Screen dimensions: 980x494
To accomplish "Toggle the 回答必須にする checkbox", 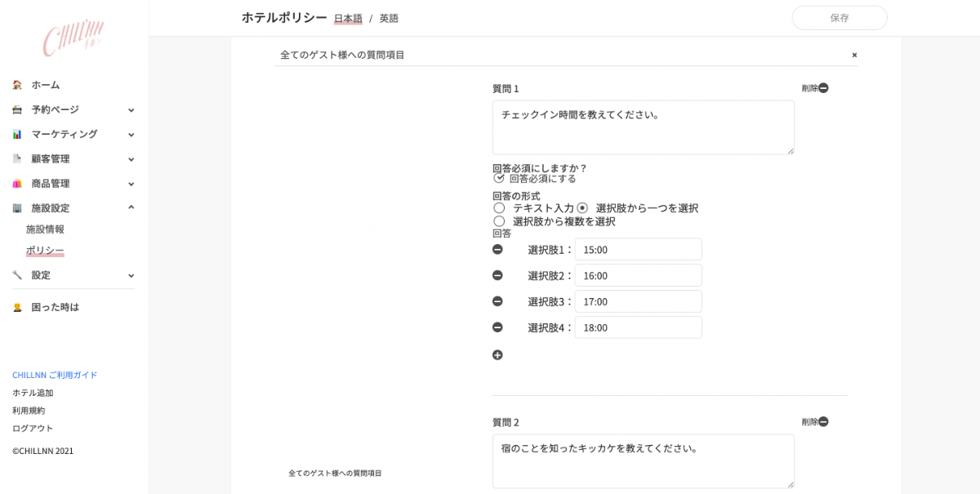I will pyautogui.click(x=499, y=178).
